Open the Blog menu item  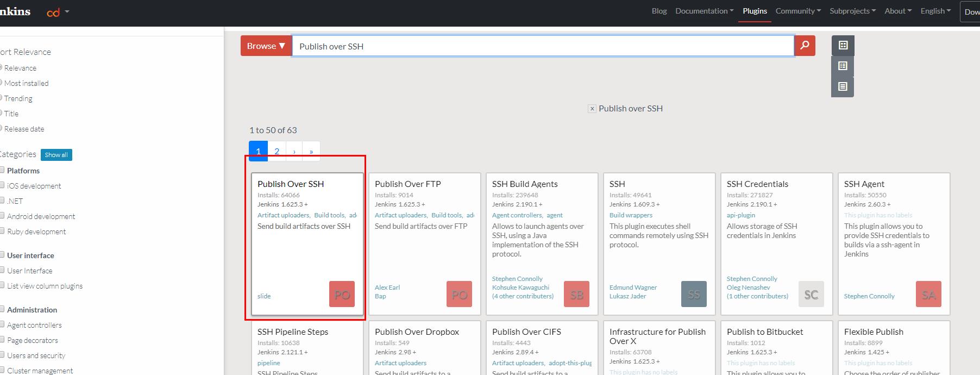pos(659,11)
